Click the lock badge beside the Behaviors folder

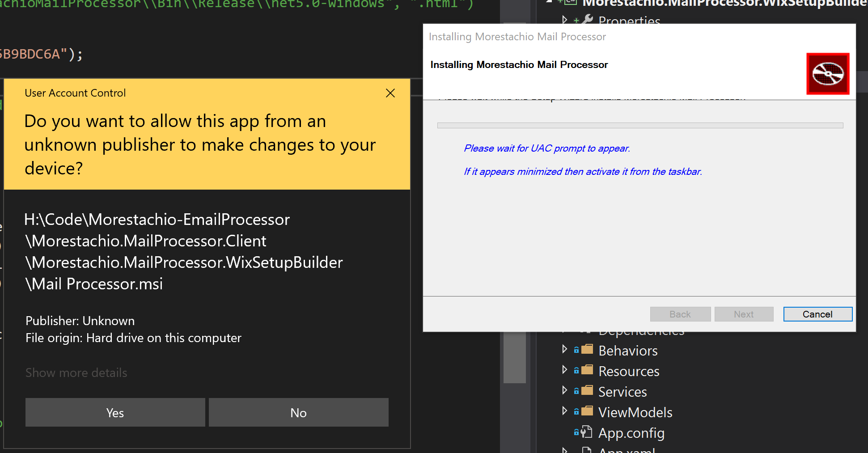(x=576, y=349)
